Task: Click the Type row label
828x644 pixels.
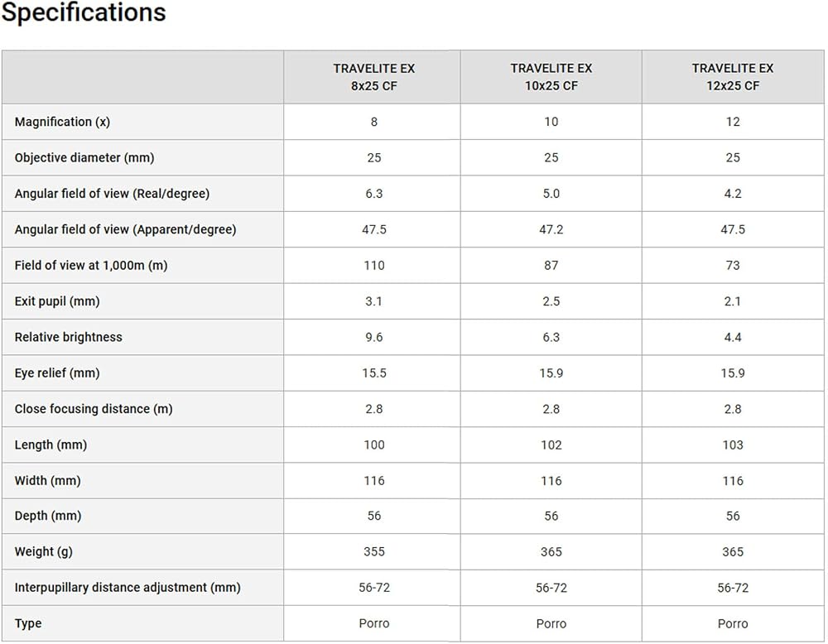Action: click(28, 623)
